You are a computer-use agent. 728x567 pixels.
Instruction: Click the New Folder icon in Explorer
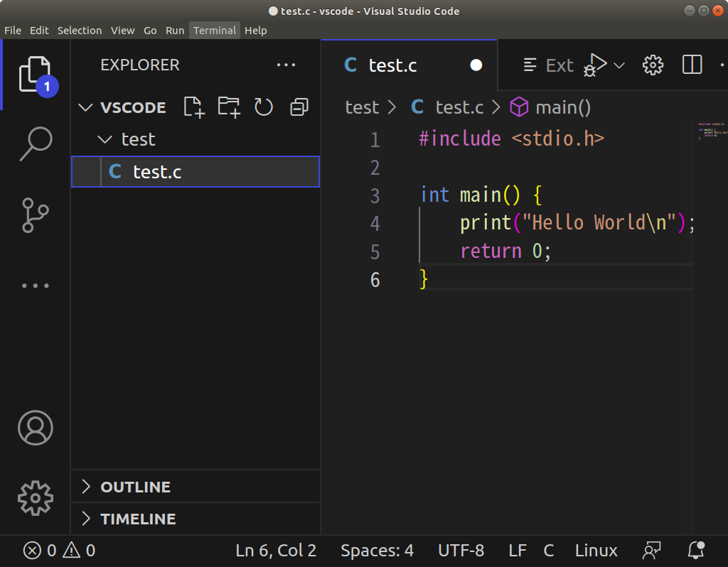pyautogui.click(x=229, y=107)
